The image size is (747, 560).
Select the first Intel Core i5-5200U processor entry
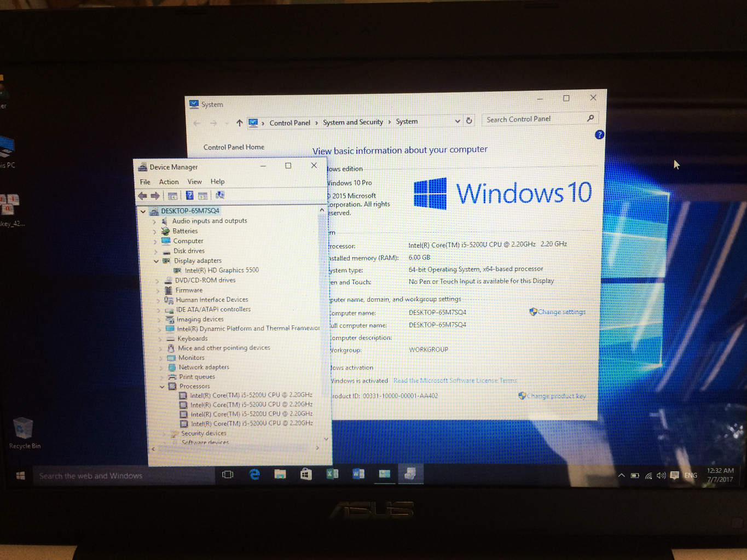tap(251, 395)
